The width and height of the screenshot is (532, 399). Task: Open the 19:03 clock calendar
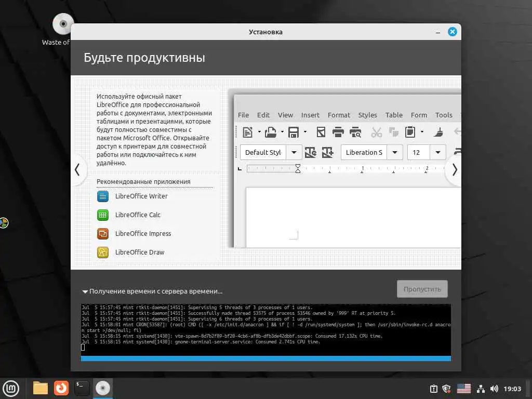pyautogui.click(x=512, y=389)
